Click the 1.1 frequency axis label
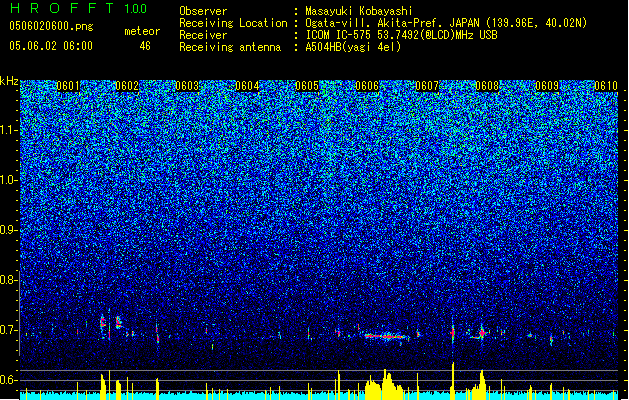The height and width of the screenshot is (400, 629). click(9, 130)
